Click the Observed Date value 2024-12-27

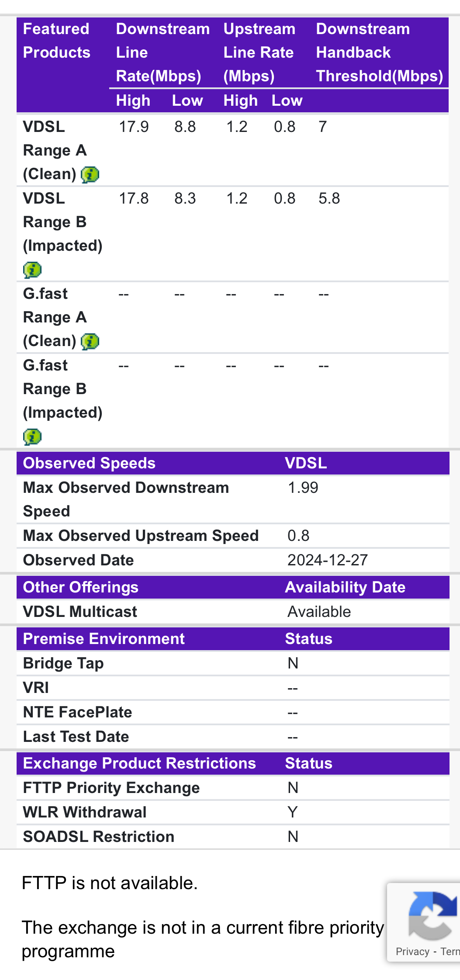point(327,560)
